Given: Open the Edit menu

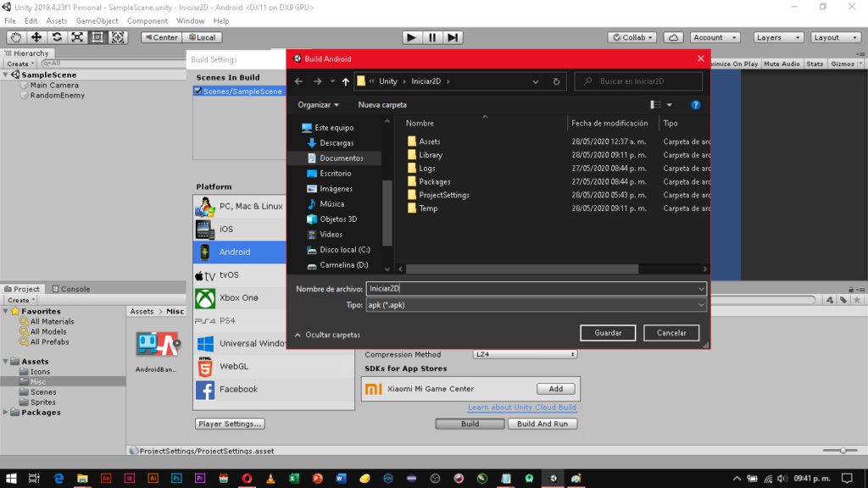Looking at the screenshot, I should click(x=31, y=20).
